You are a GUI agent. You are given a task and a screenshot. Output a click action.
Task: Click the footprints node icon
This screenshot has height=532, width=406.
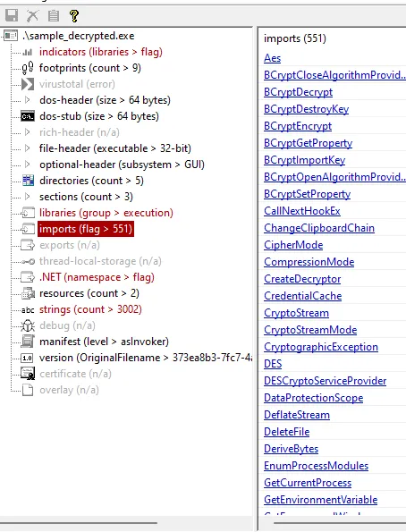tap(28, 68)
